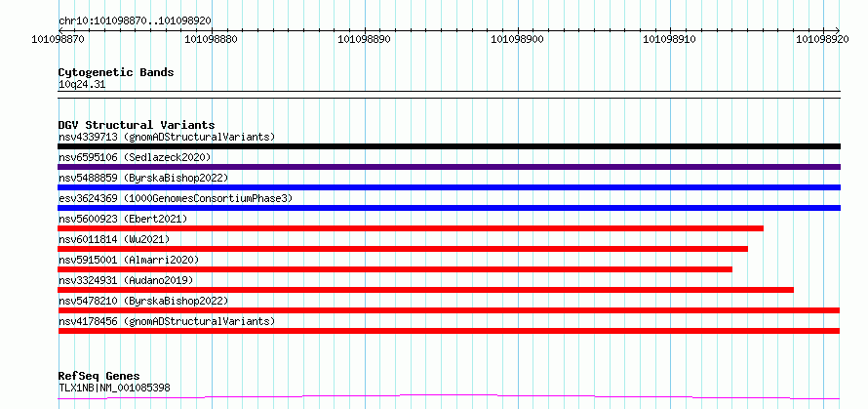The height and width of the screenshot is (409, 868).
Task: Select the black nsv4339713 variant bar
Action: [x=449, y=146]
